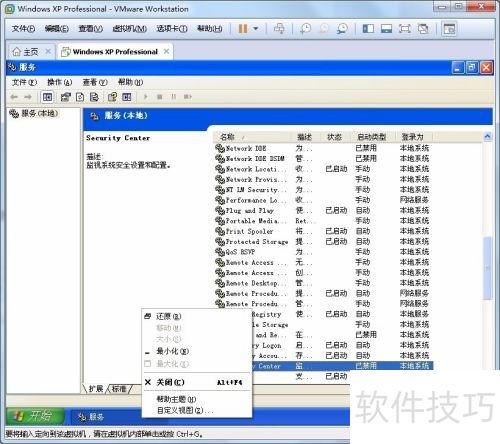Open the Services window 帮助(H) menu
This screenshot has width=500, height=444.
[x=130, y=82]
